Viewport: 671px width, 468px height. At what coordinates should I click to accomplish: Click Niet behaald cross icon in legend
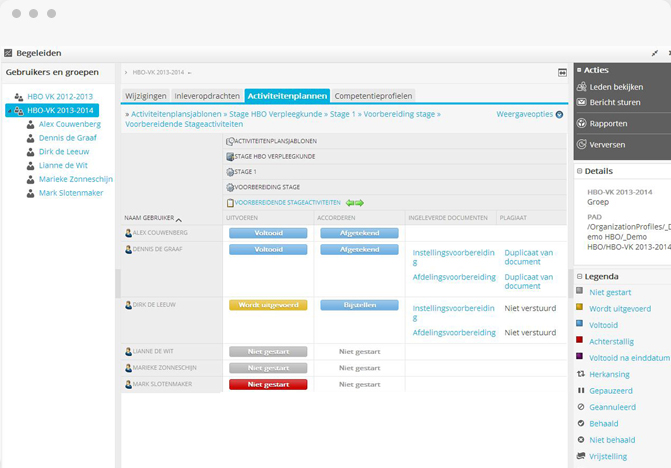coord(581,439)
